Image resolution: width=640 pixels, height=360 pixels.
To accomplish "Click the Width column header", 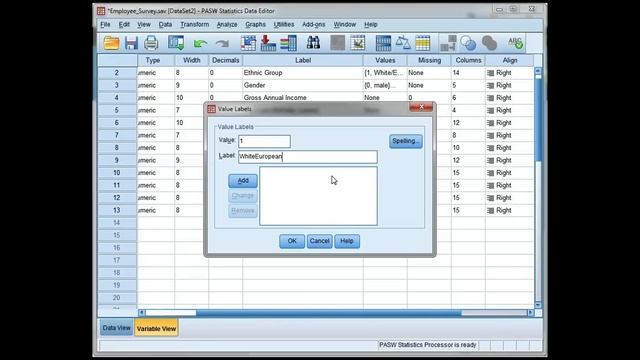I will [191, 60].
